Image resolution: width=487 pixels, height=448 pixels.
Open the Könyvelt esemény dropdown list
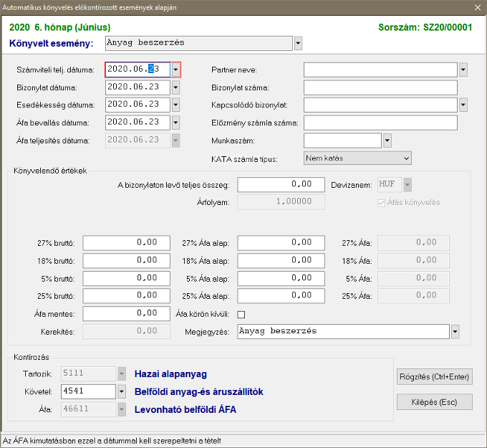[x=298, y=43]
